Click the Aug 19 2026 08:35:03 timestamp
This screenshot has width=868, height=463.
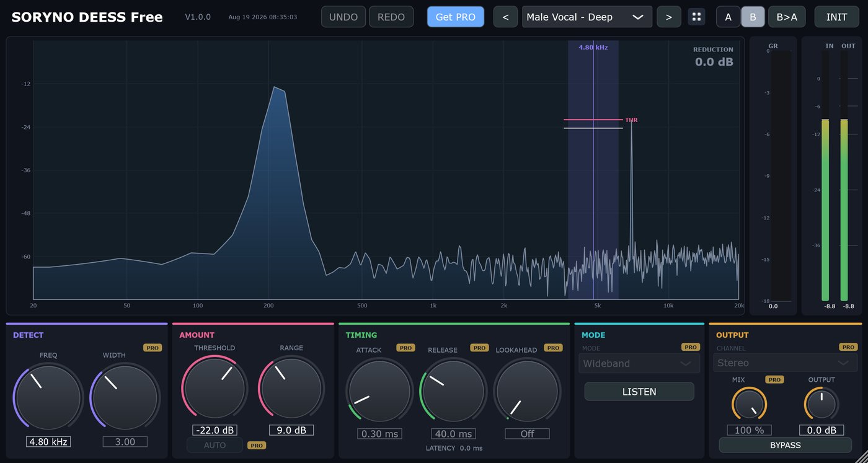pyautogui.click(x=262, y=17)
